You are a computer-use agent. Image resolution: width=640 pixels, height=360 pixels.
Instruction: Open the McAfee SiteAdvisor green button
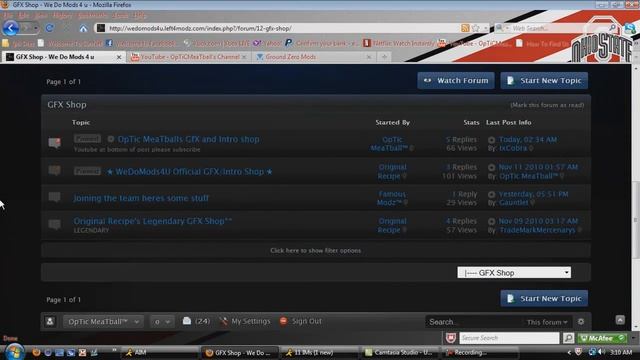coord(602,338)
